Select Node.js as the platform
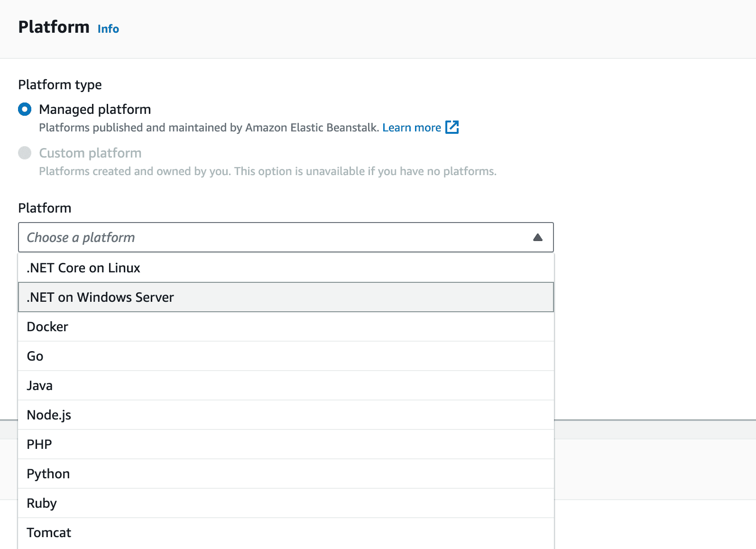The width and height of the screenshot is (756, 549). [x=286, y=415]
